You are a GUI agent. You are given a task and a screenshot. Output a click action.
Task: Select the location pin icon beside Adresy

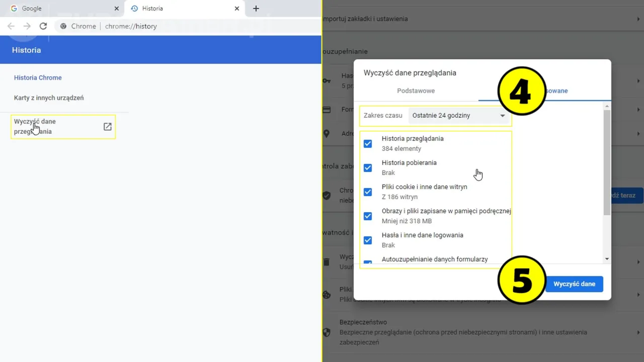click(327, 134)
